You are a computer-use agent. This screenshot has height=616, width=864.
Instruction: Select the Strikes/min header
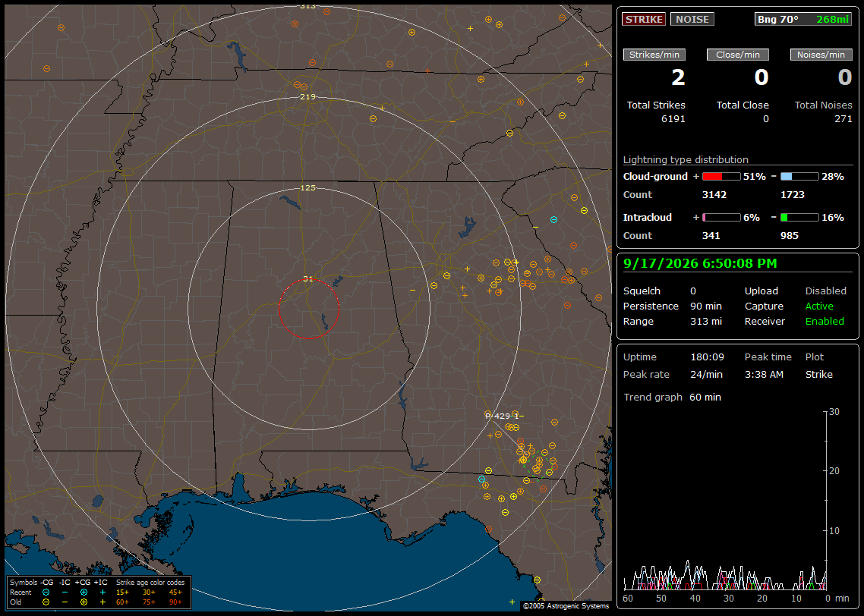[x=654, y=55]
